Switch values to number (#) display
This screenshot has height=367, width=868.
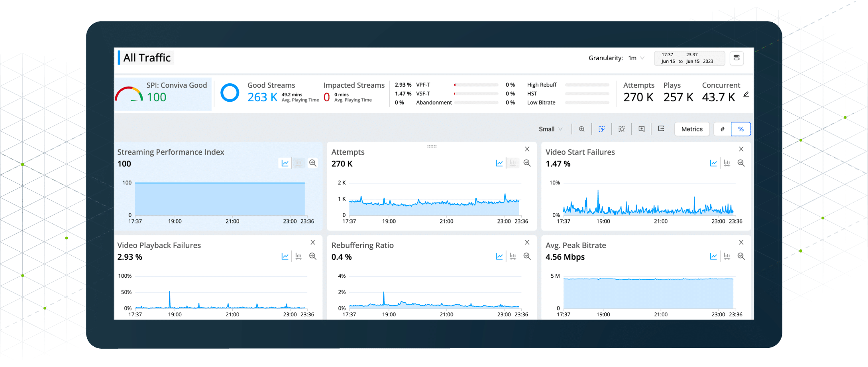coord(722,129)
